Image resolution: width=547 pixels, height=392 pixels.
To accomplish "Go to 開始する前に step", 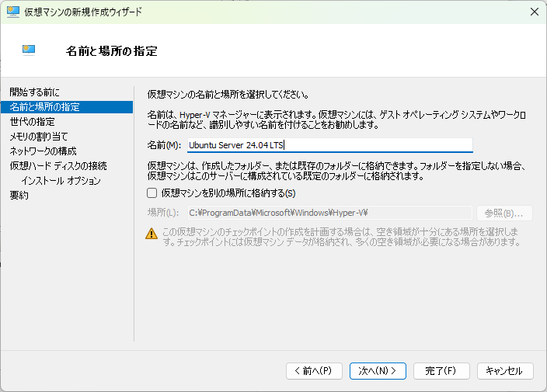I will point(34,92).
